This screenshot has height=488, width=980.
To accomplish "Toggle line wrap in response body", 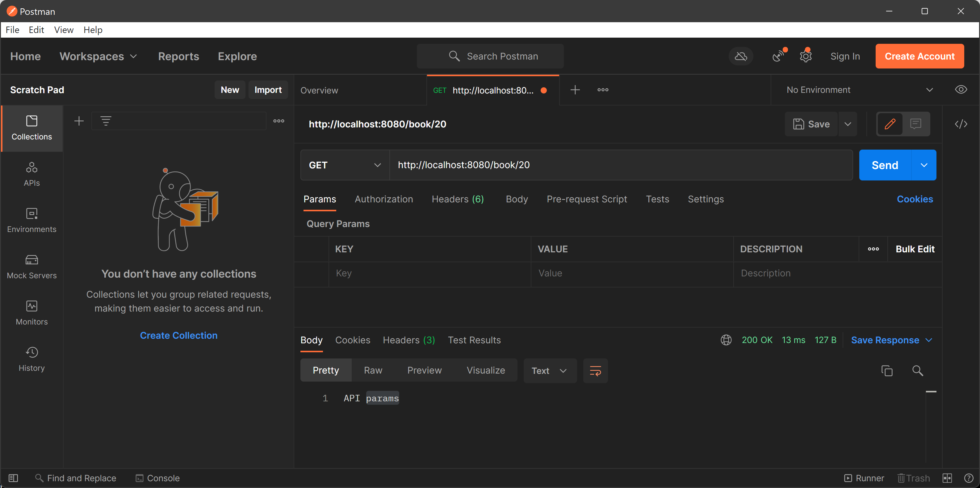I will click(595, 370).
